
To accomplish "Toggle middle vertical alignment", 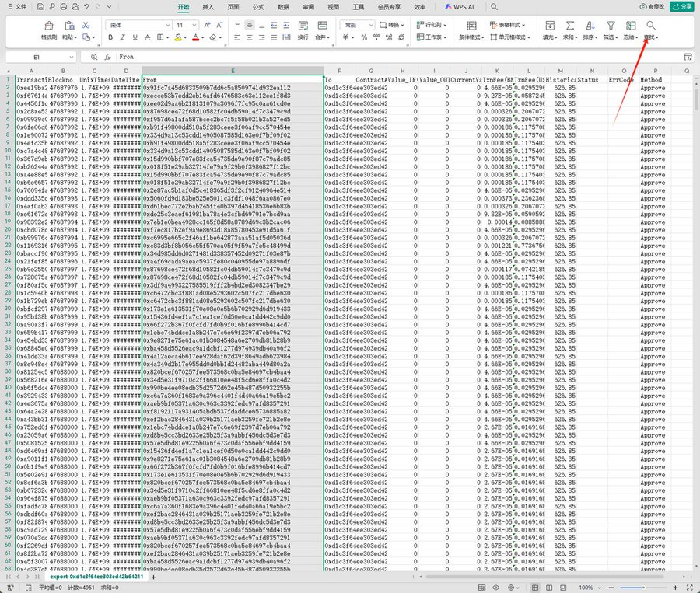I will 250,25.
